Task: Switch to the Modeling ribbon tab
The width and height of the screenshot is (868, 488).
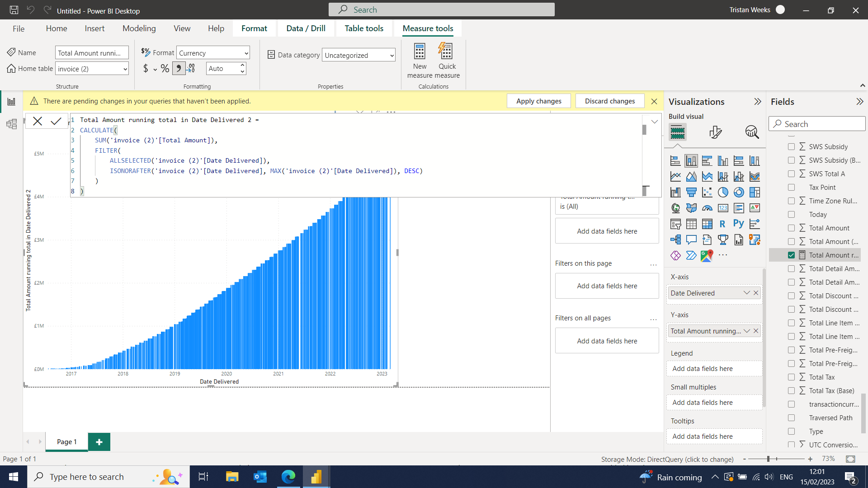Action: pos(139,28)
